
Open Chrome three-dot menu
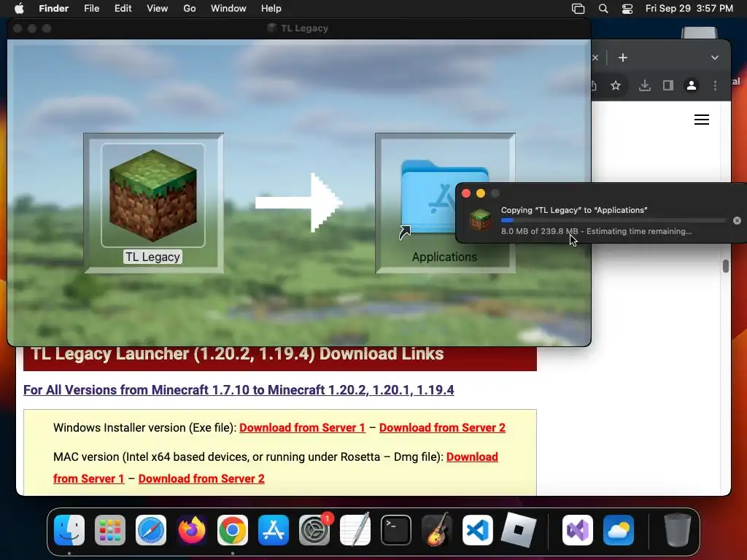point(715,85)
